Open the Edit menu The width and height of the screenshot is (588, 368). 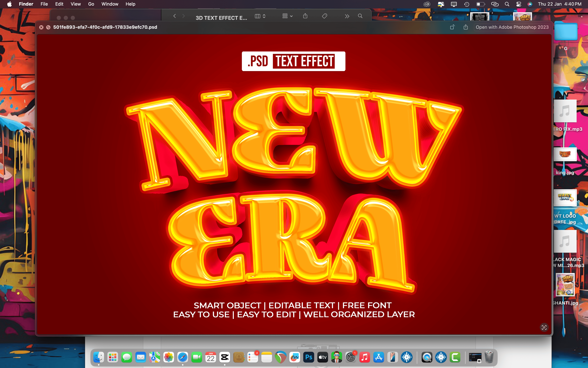(x=59, y=4)
